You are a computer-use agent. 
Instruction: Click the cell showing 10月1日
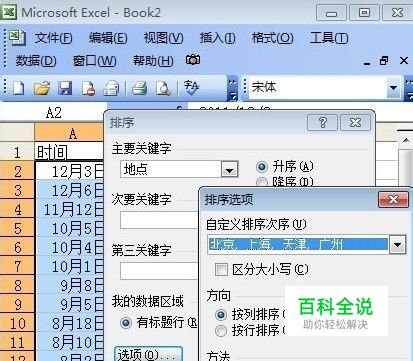(69, 266)
